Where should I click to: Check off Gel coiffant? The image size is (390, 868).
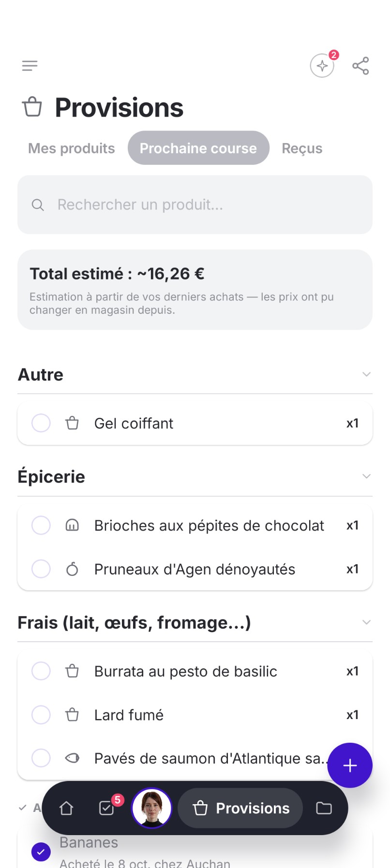pos(41,423)
